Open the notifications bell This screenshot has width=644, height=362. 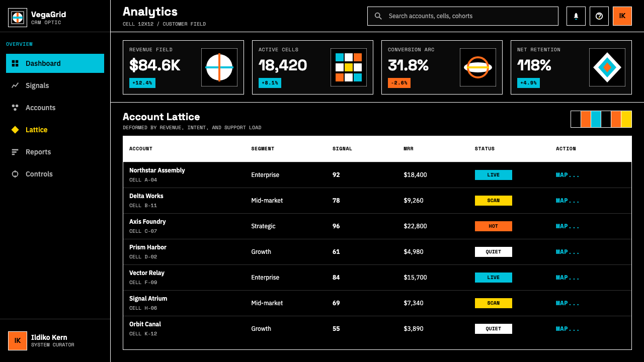[576, 16]
